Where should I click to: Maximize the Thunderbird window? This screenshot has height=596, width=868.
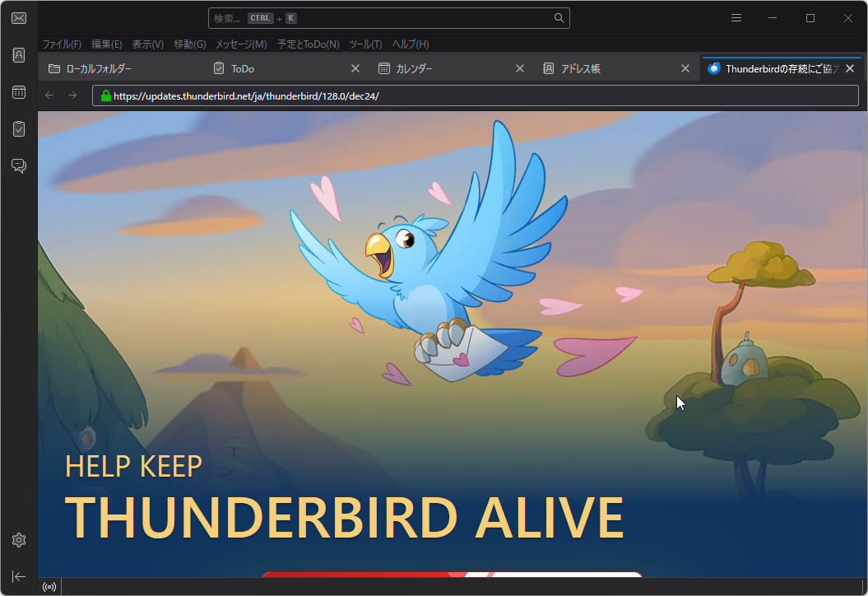point(810,18)
